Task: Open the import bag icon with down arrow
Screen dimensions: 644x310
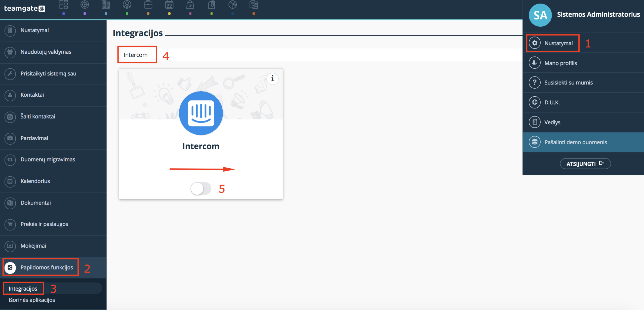Action: (x=190, y=5)
